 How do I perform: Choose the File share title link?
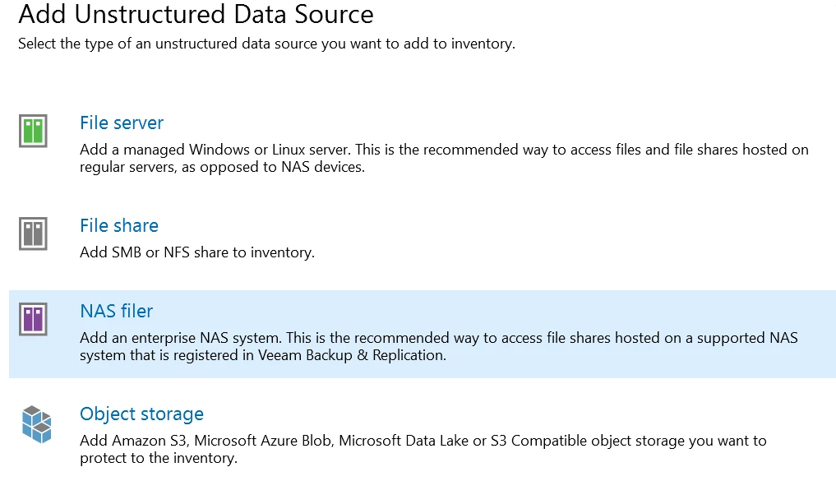119,225
